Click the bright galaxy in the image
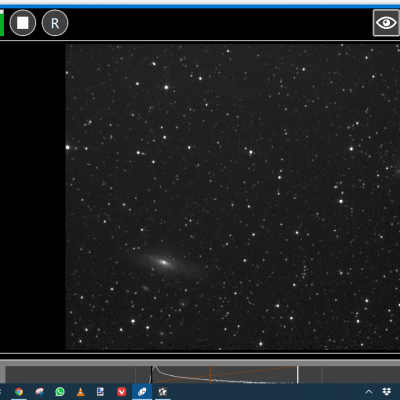This screenshot has width=400, height=400. click(164, 262)
